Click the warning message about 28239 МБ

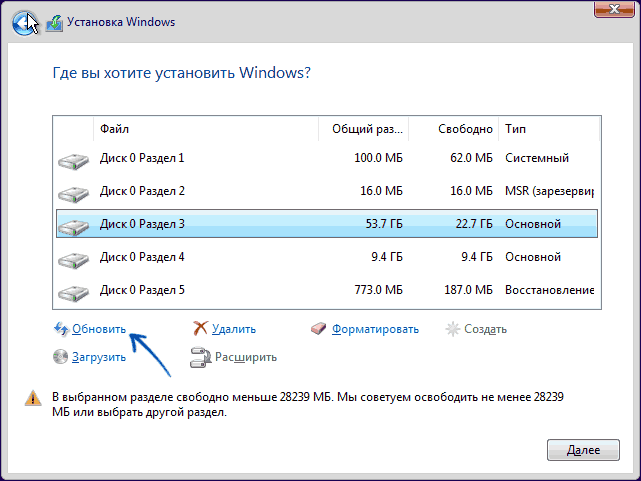[308, 404]
